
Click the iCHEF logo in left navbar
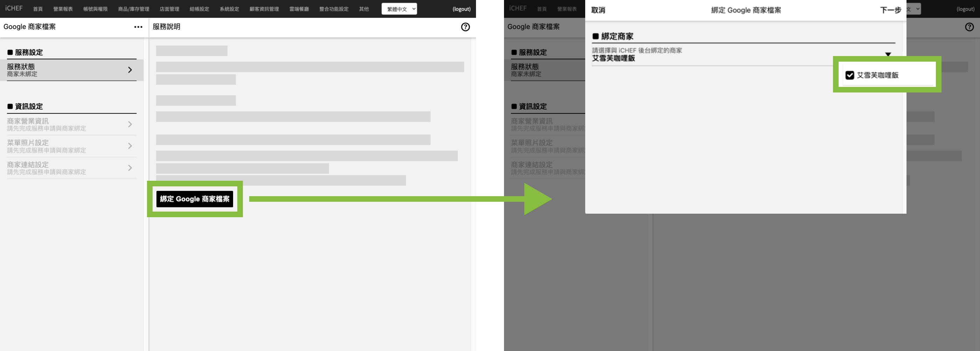(x=14, y=8)
